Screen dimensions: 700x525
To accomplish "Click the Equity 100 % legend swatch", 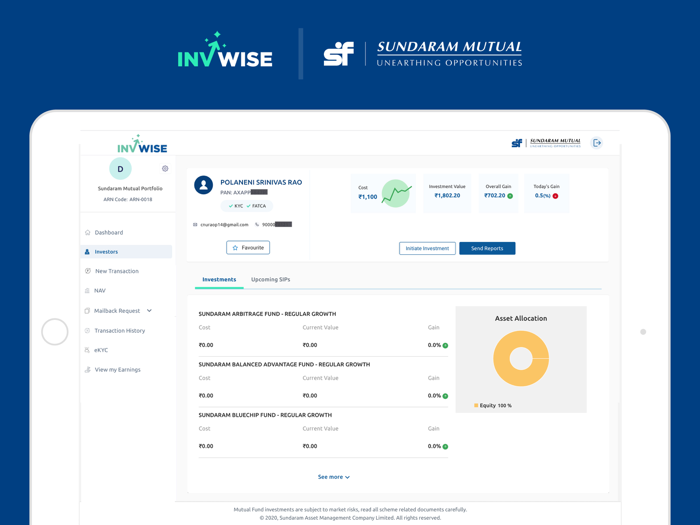I will coord(476,405).
